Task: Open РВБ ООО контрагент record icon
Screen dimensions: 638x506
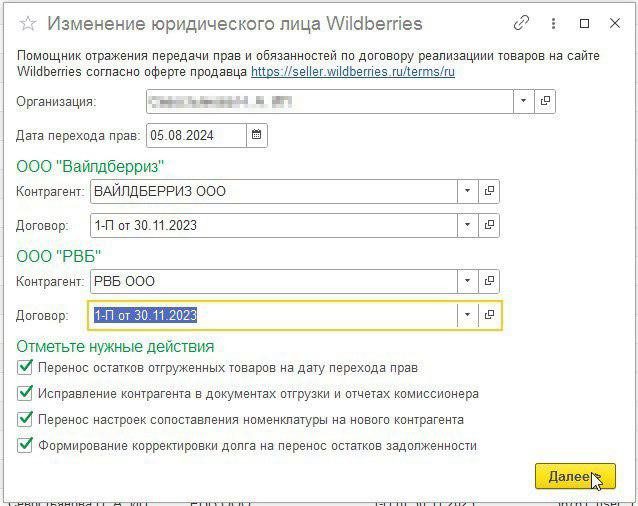Action: [x=490, y=281]
